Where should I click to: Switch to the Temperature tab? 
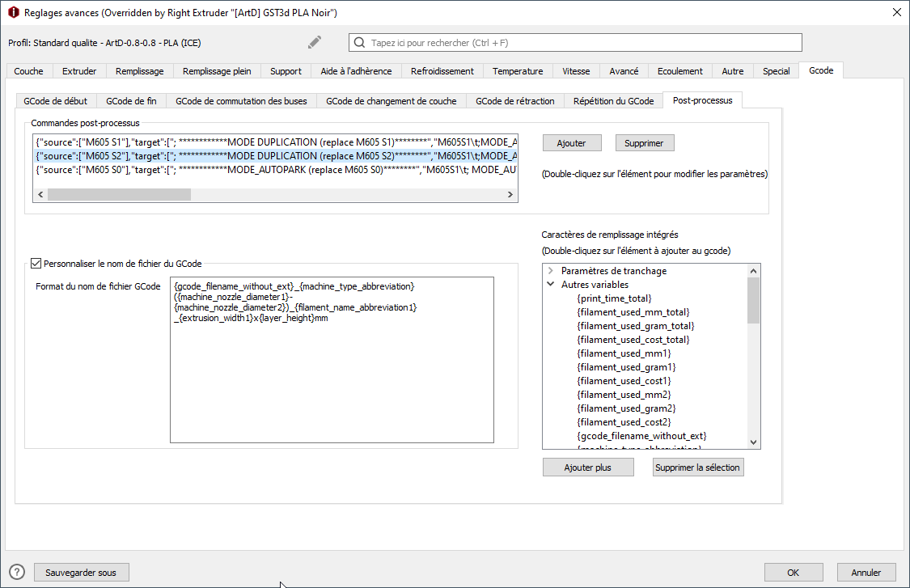point(518,71)
